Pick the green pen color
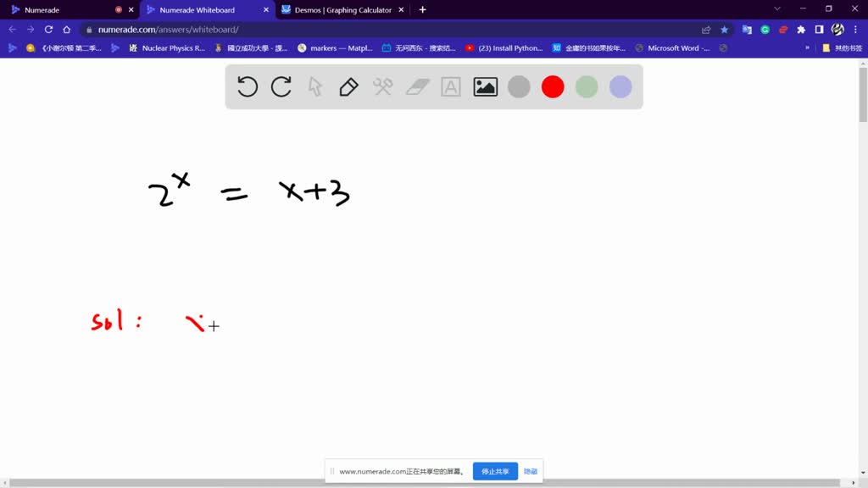 click(x=587, y=87)
